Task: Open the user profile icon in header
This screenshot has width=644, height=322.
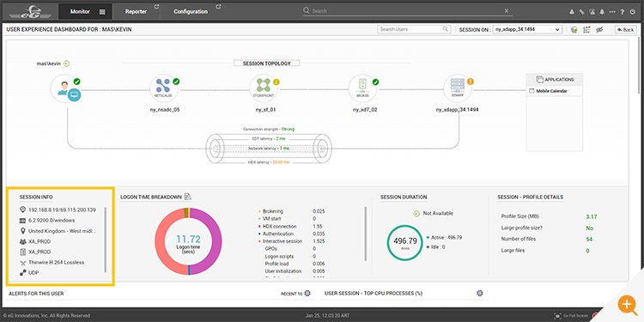Action: [x=572, y=12]
